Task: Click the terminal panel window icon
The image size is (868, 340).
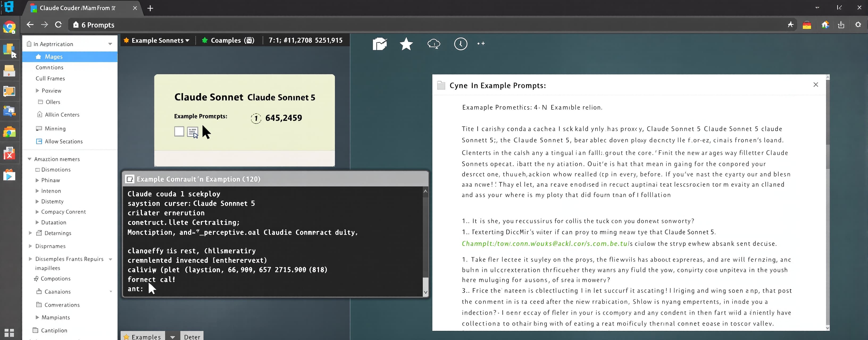Action: tap(130, 179)
